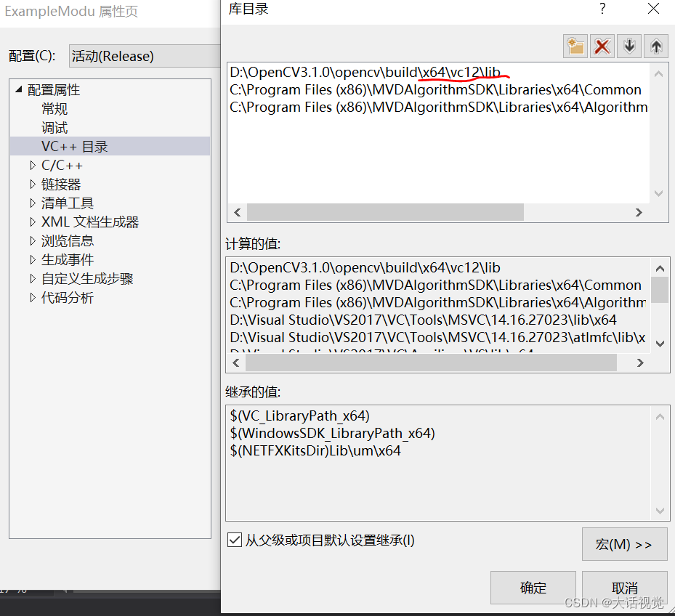Click left arrow of computed values horizontal scrollbar
This screenshot has height=616, width=675.
(x=236, y=362)
